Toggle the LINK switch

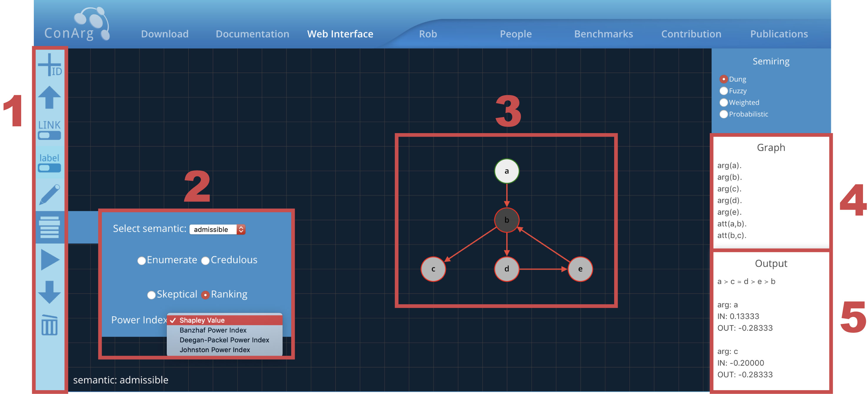click(49, 136)
